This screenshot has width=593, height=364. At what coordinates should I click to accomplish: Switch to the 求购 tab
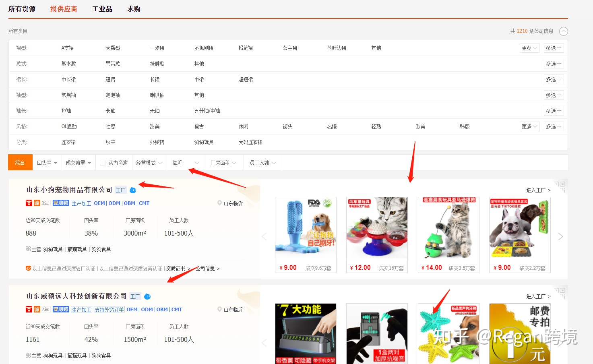point(133,8)
